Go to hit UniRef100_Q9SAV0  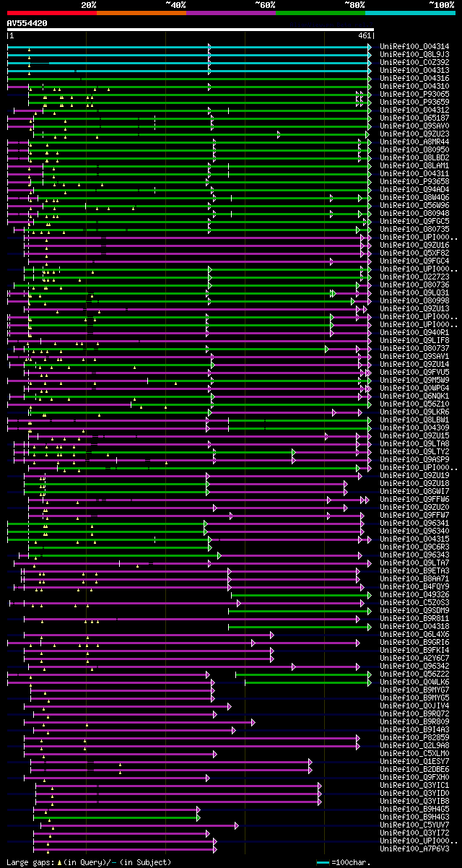click(414, 126)
